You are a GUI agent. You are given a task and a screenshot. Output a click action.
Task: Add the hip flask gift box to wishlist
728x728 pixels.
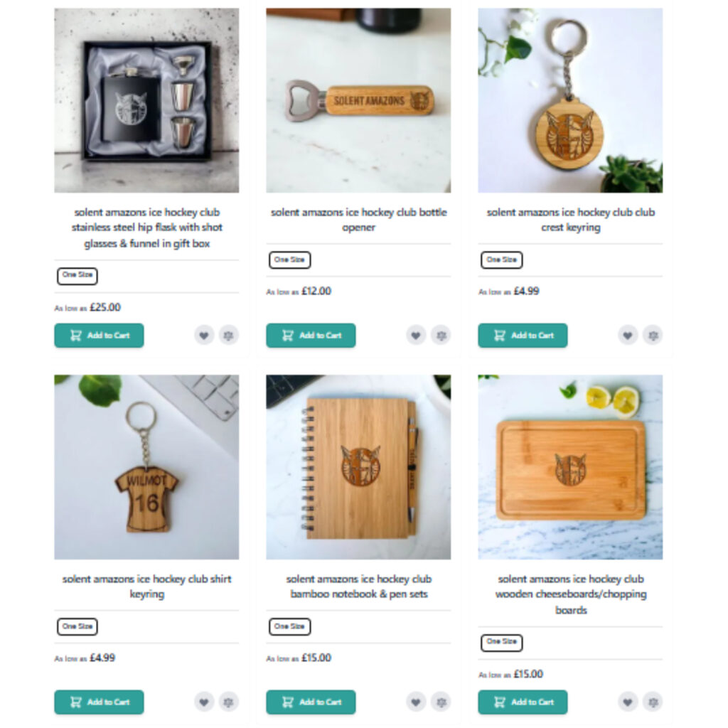204,336
